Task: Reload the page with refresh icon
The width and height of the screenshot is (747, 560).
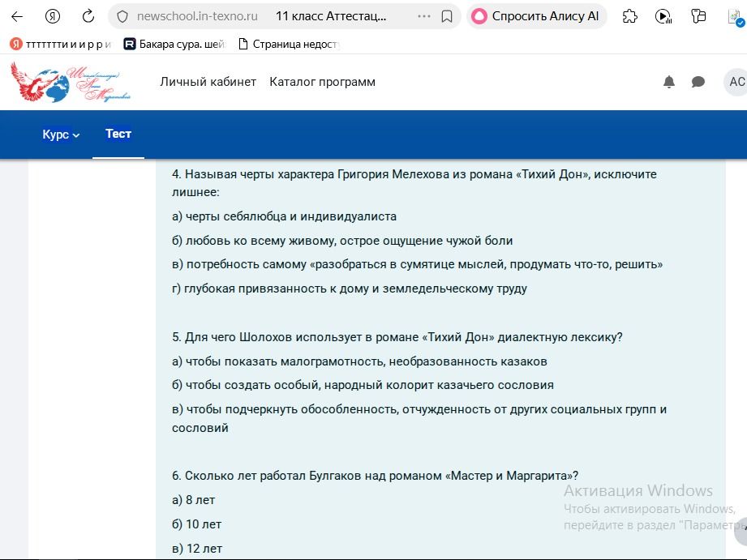Action: 88,17
